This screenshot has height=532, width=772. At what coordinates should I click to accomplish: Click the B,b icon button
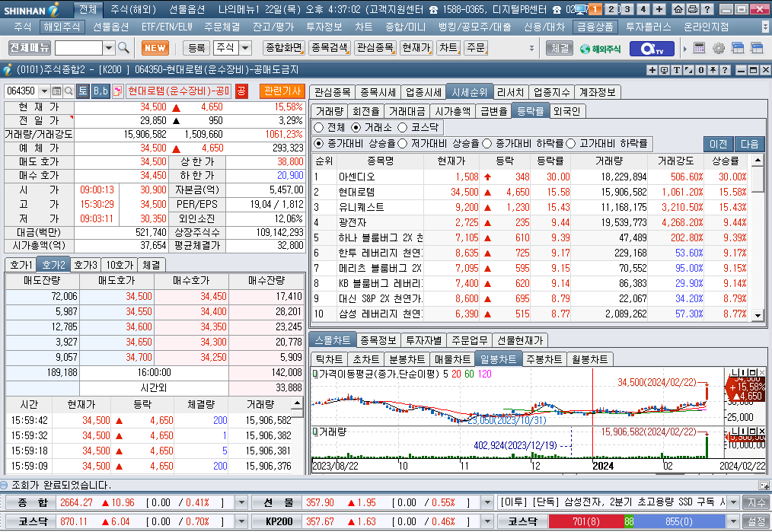(x=100, y=91)
